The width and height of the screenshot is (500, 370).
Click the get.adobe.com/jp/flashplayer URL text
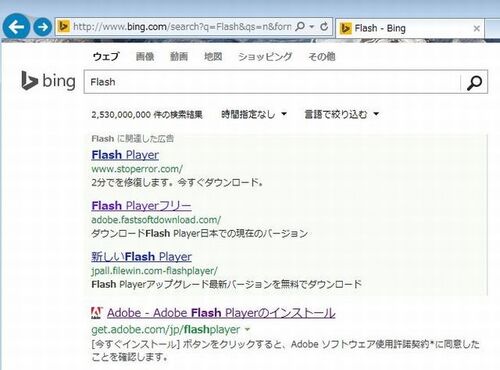166,330
